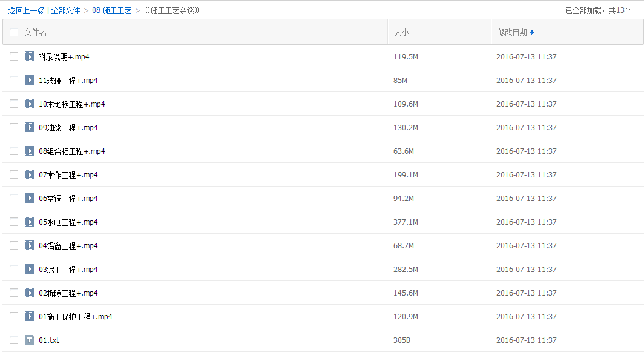
Task: Open the 08 施工工艺 breadcrumb folder
Action: coord(112,10)
